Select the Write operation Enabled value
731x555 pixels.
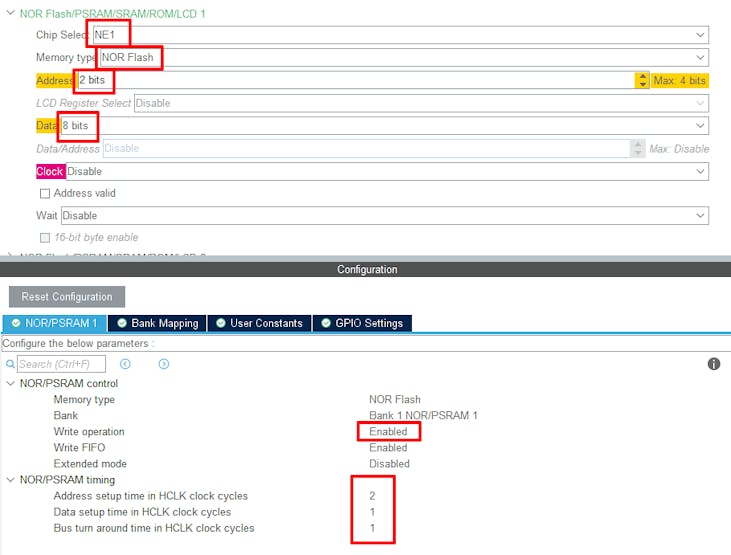point(388,431)
